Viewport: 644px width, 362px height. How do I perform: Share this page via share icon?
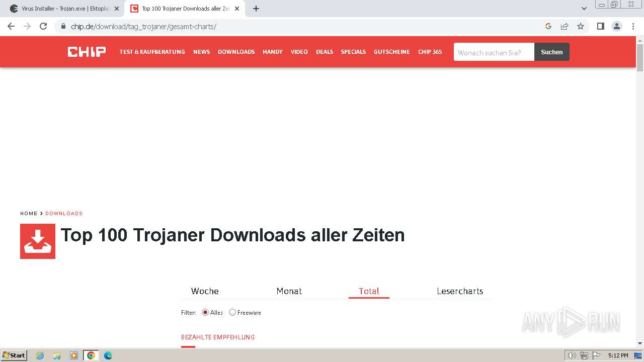pyautogui.click(x=565, y=26)
